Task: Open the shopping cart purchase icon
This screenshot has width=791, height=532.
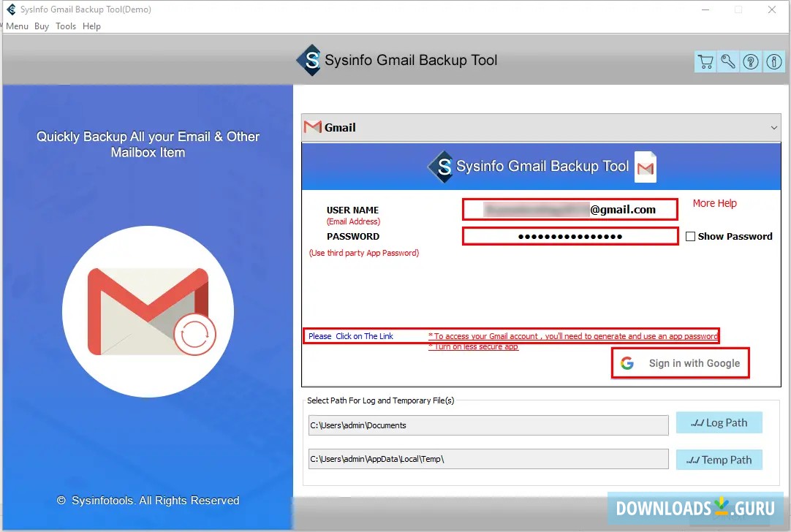Action: click(705, 61)
